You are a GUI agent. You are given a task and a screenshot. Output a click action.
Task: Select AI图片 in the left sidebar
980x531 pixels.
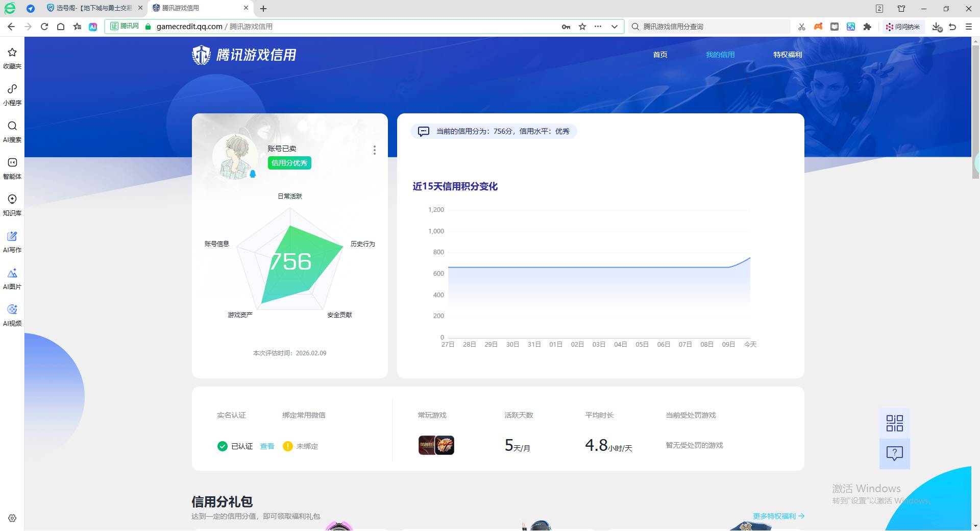(12, 278)
